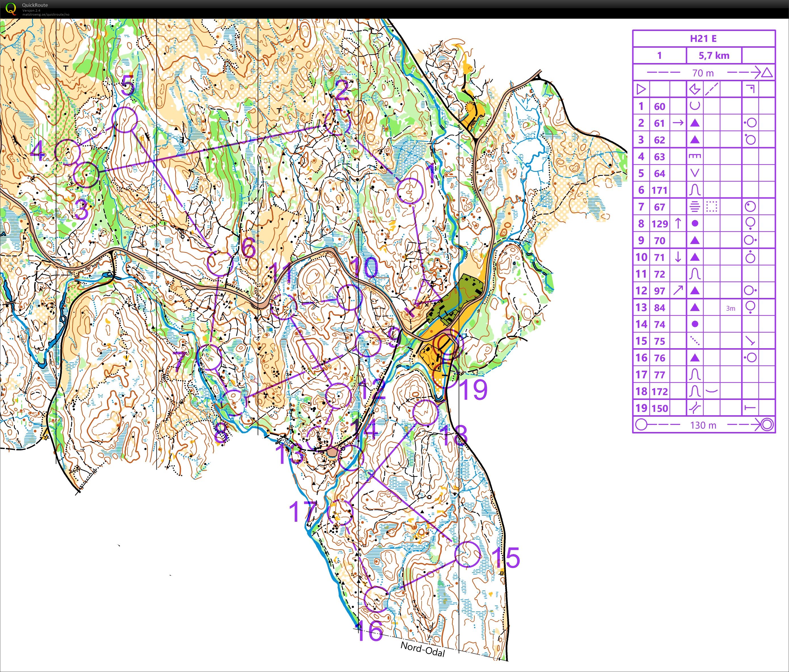
Task: Click control circle 11 on the map
Action: 284,306
